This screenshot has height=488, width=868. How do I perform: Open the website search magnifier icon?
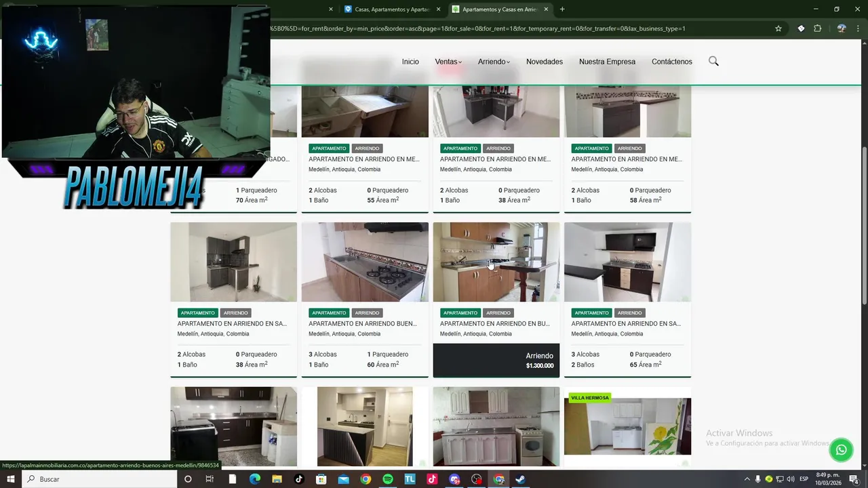click(713, 61)
